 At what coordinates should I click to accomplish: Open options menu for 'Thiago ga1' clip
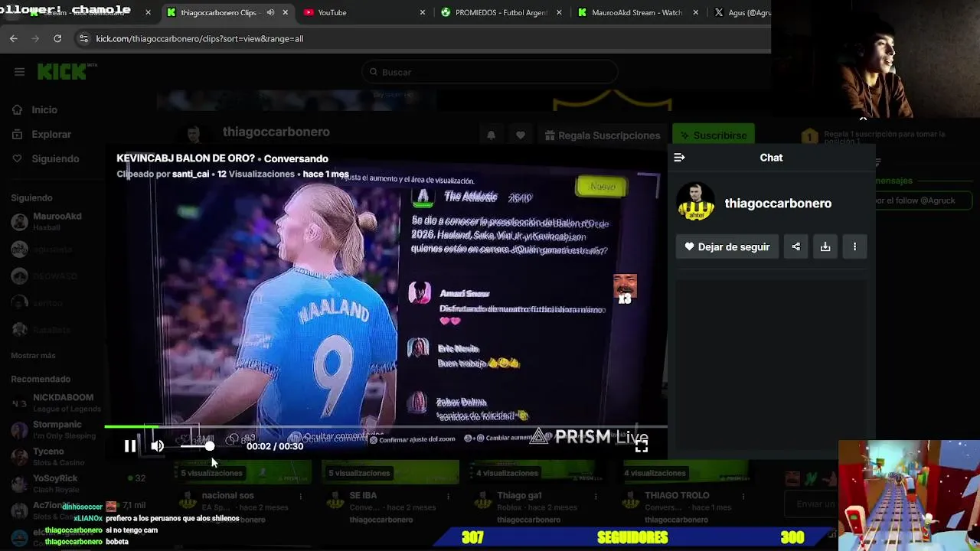coord(596,497)
